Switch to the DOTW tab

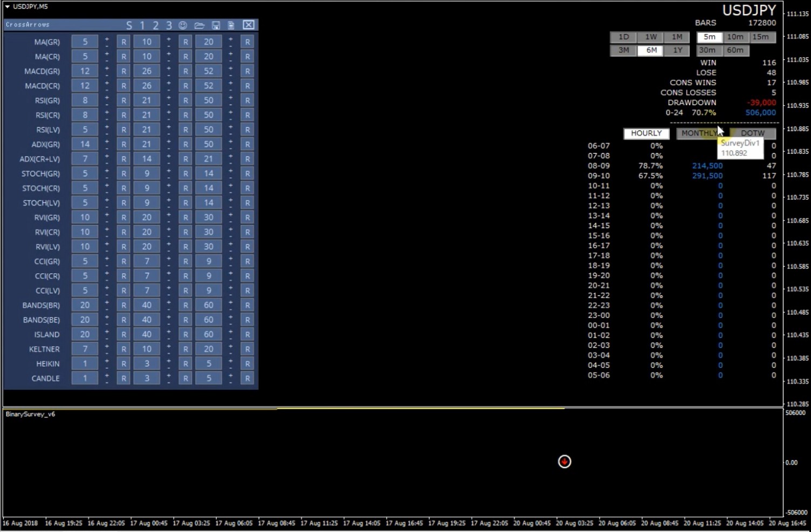tap(753, 133)
